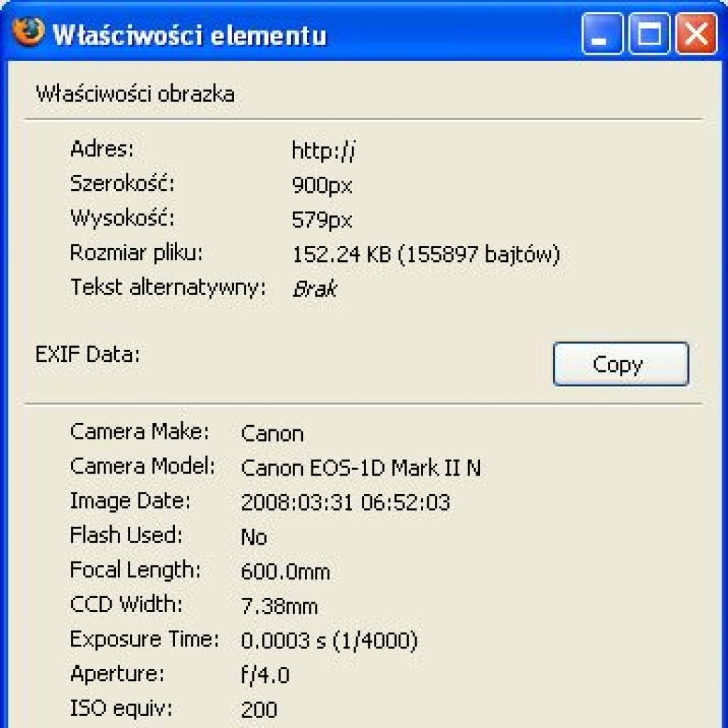Click the 'Adres:' label
The image size is (728, 728).
(102, 149)
